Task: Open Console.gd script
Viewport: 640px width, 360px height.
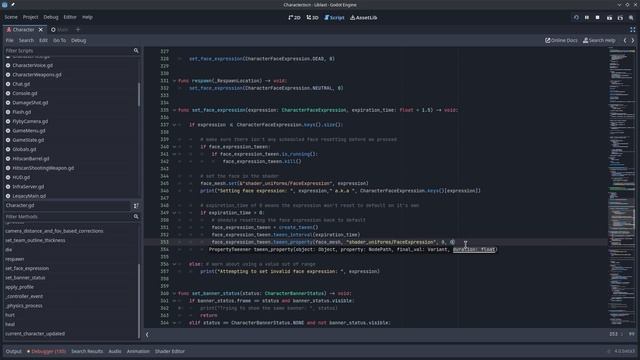Action: pyautogui.click(x=24, y=93)
